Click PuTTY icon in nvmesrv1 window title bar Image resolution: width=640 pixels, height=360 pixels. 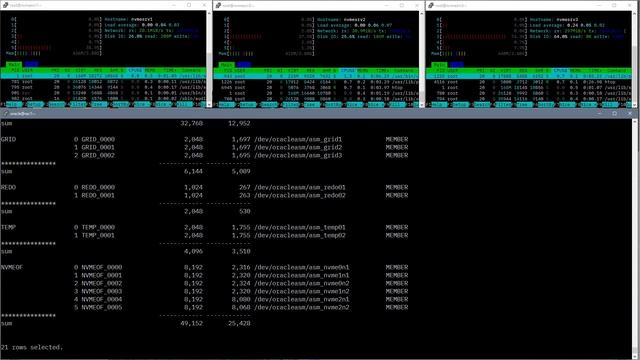(x=5, y=5)
